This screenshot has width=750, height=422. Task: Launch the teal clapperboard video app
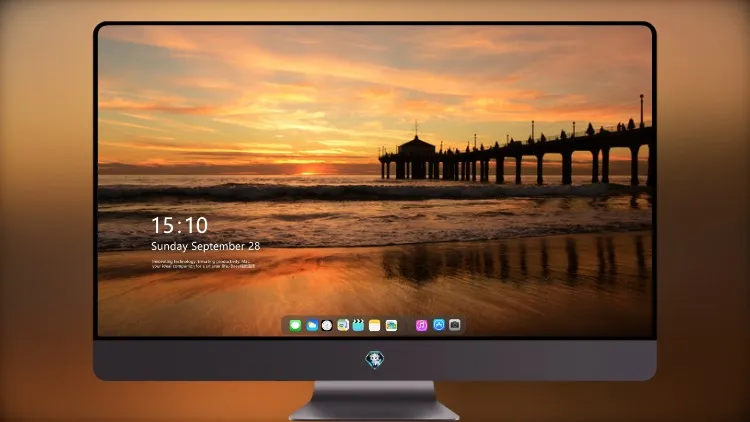(x=358, y=325)
